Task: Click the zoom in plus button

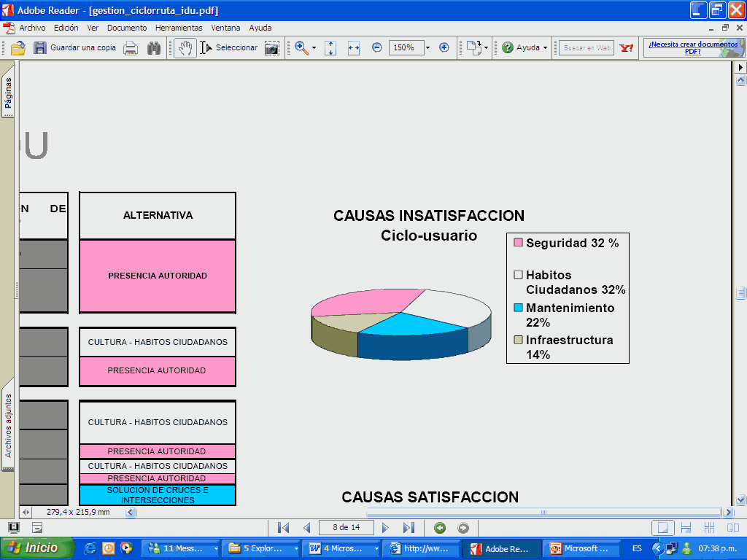Action: pyautogui.click(x=444, y=47)
